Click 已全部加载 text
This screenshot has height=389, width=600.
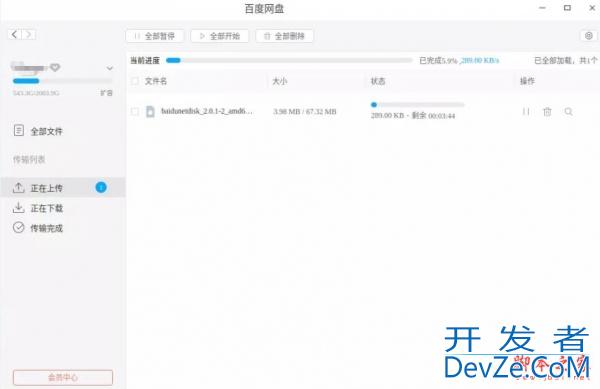click(x=553, y=60)
